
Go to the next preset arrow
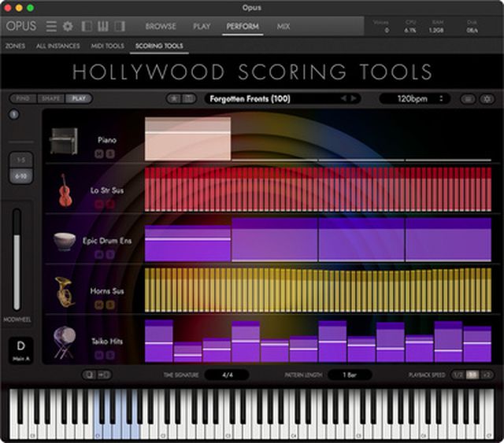point(354,98)
